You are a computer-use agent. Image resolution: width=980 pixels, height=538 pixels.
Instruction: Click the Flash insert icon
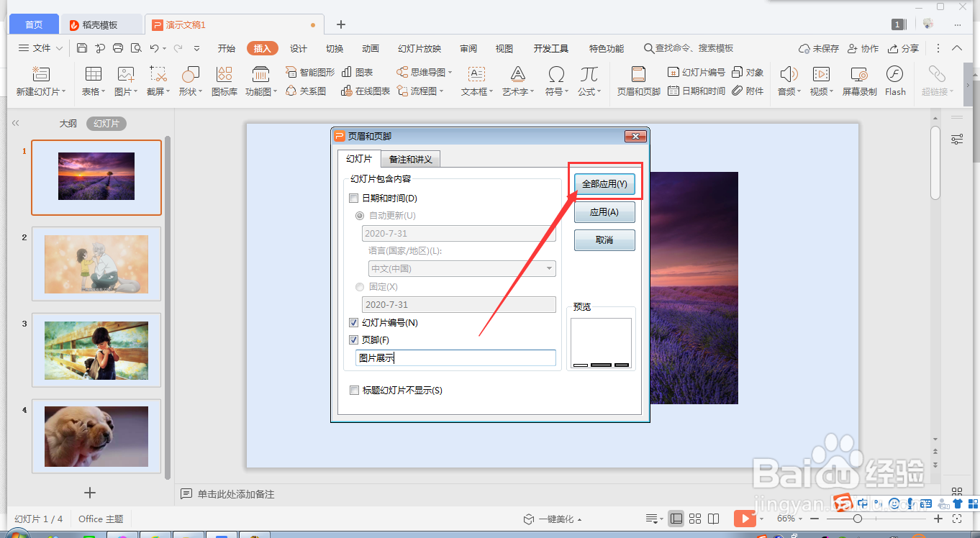coord(894,74)
